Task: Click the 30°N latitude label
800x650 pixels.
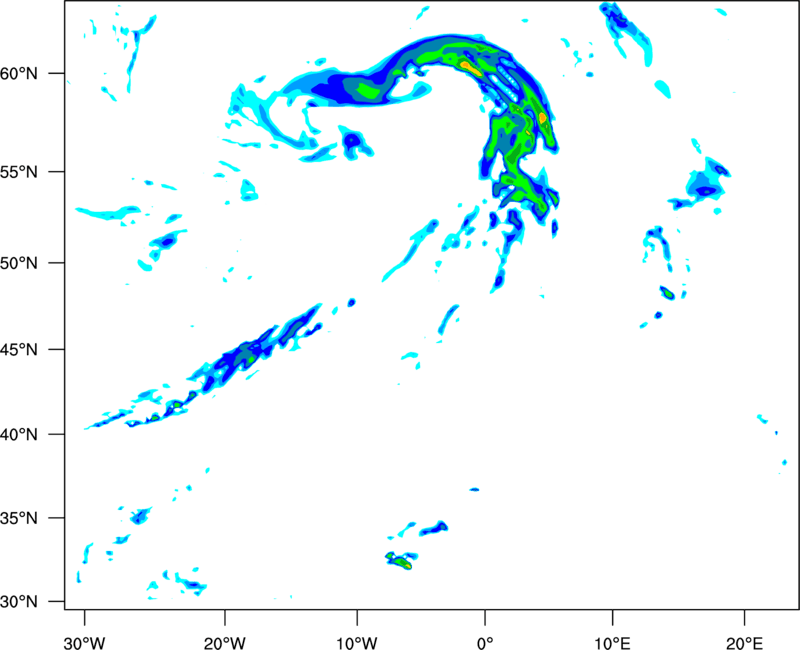Action: click(19, 602)
